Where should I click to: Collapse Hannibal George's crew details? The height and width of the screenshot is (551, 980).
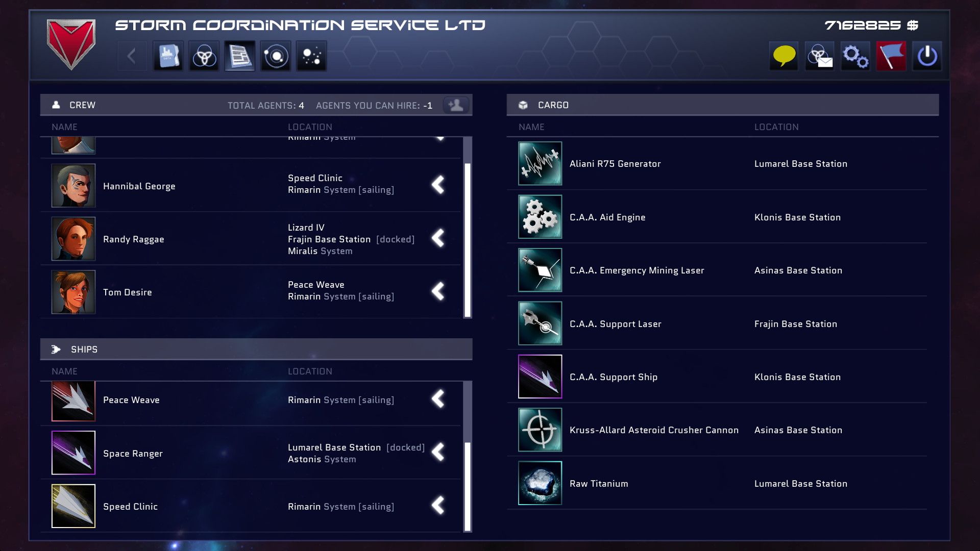tap(438, 185)
